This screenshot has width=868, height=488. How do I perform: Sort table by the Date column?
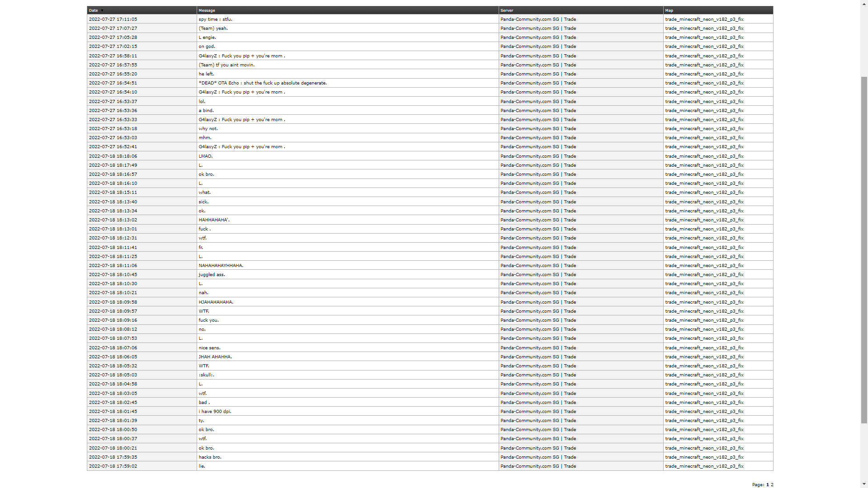[x=94, y=10]
